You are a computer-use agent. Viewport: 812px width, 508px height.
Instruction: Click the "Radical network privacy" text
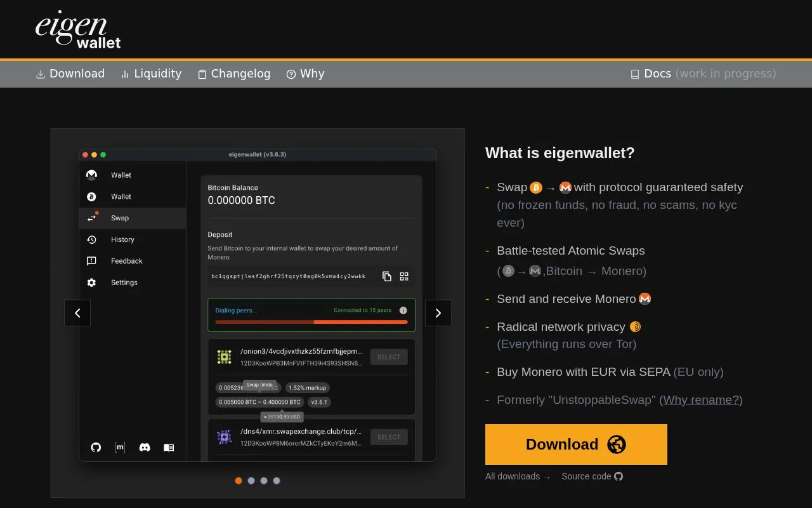click(x=561, y=327)
